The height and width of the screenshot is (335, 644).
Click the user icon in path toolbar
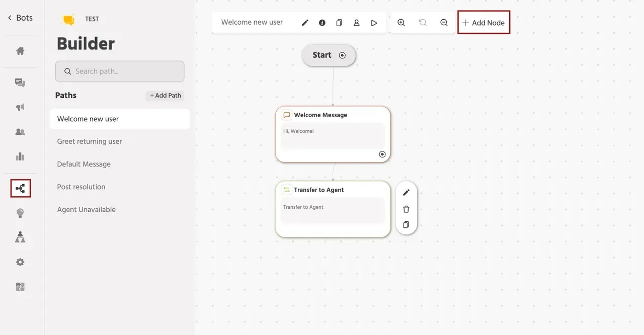coord(356,23)
